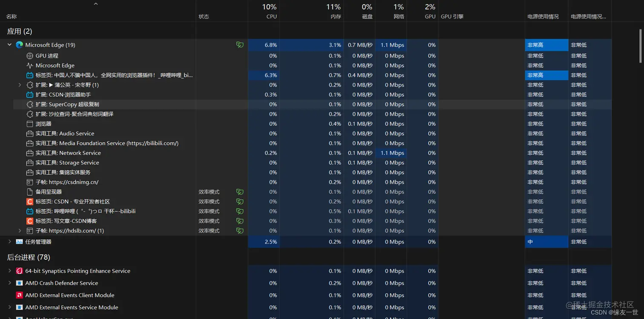This screenshot has height=319, width=644.
Task: Click 中 power usage cell of 任务管理器
Action: point(546,242)
